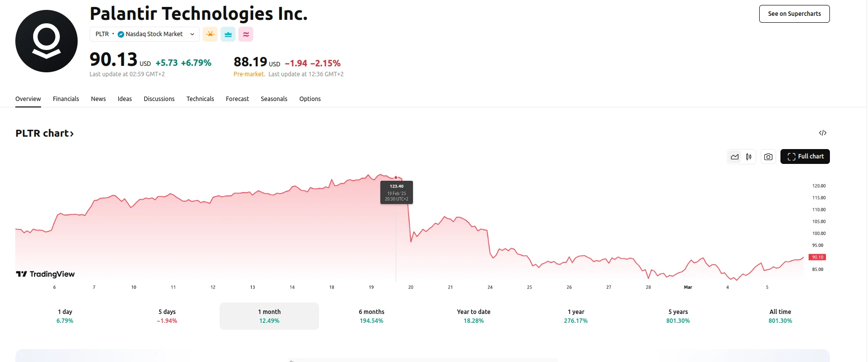
Task: Click the Nasdaq Stock Market exchange logo
Action: [120, 34]
